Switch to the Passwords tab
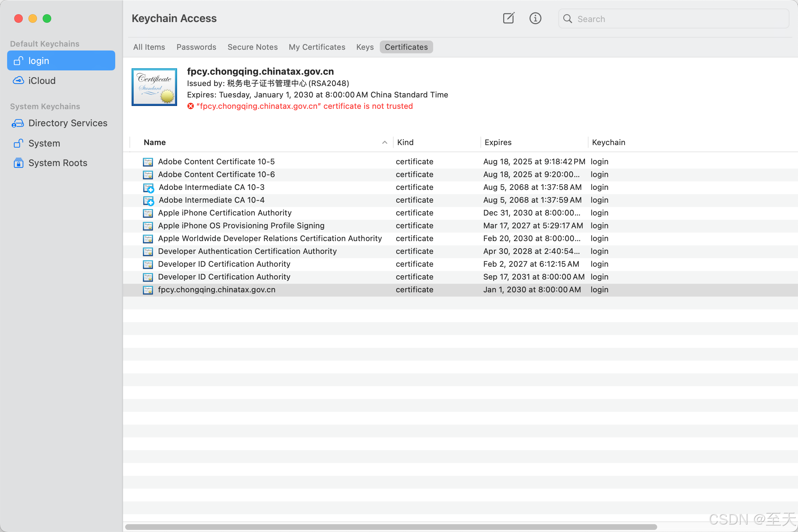The width and height of the screenshot is (798, 532). tap(196, 47)
